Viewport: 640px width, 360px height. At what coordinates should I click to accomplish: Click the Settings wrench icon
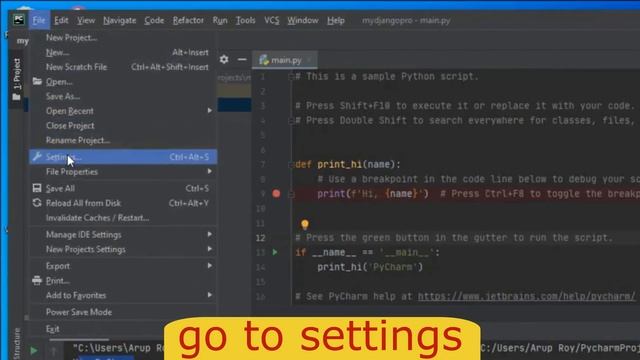click(x=37, y=156)
